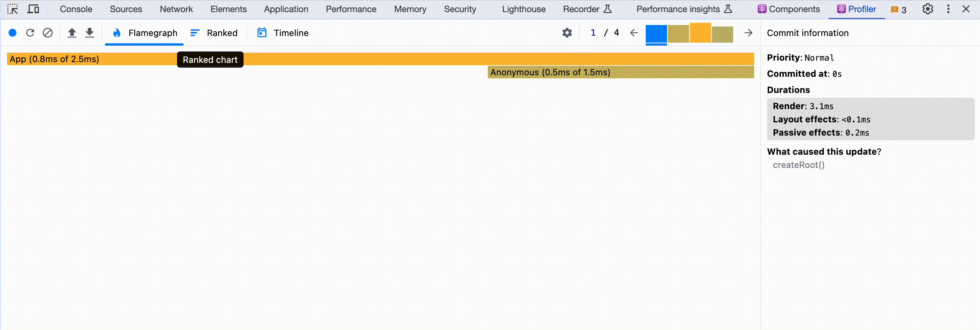Click the Commit information heading
980x330 pixels.
[x=808, y=33]
